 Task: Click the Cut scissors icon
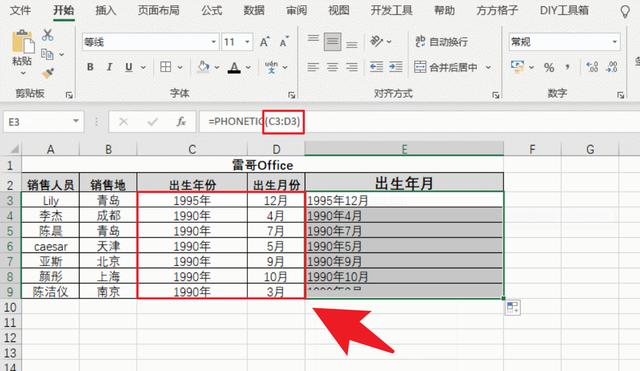47,35
